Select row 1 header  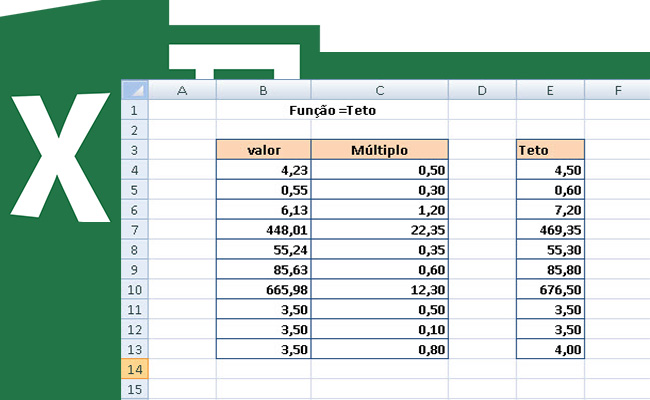(x=135, y=110)
